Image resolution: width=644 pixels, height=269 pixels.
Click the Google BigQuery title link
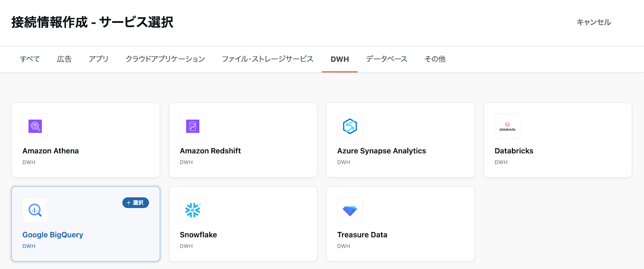(x=53, y=235)
